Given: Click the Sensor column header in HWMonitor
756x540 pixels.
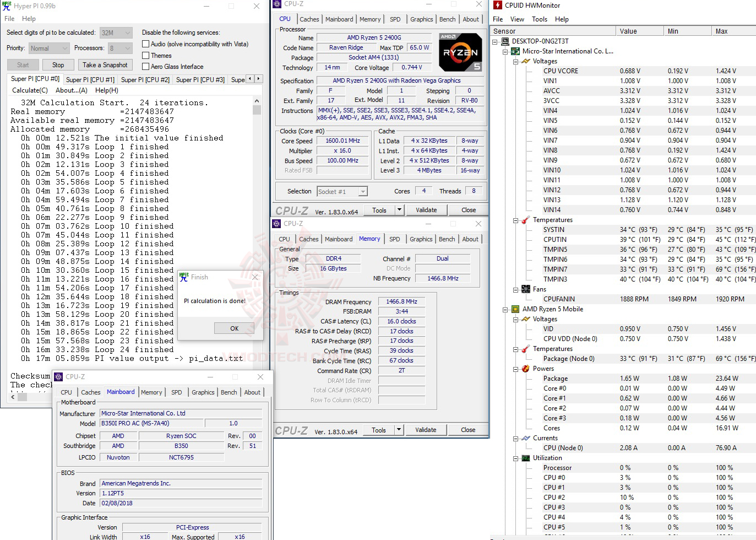Looking at the screenshot, I should 553,31.
